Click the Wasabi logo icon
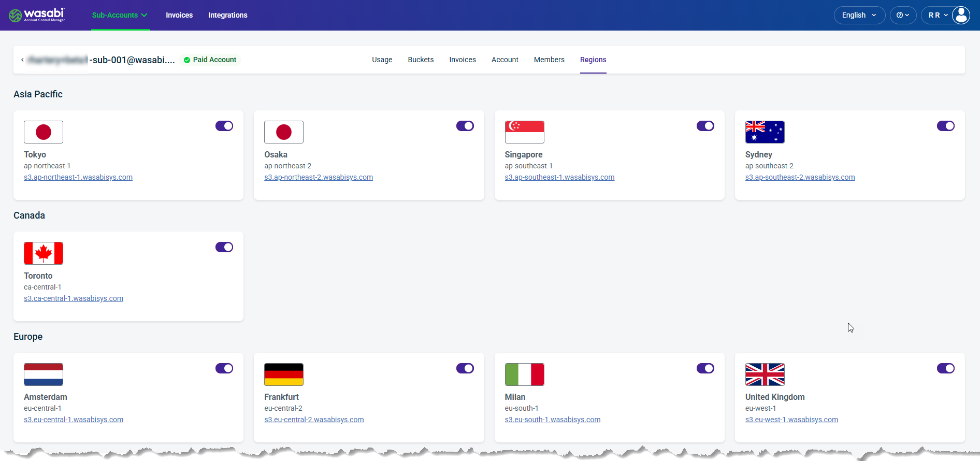 16,16
